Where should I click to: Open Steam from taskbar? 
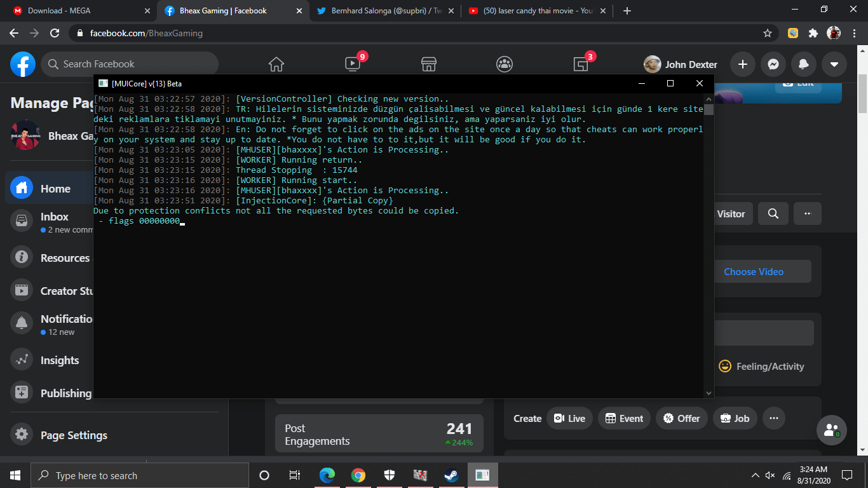click(452, 475)
